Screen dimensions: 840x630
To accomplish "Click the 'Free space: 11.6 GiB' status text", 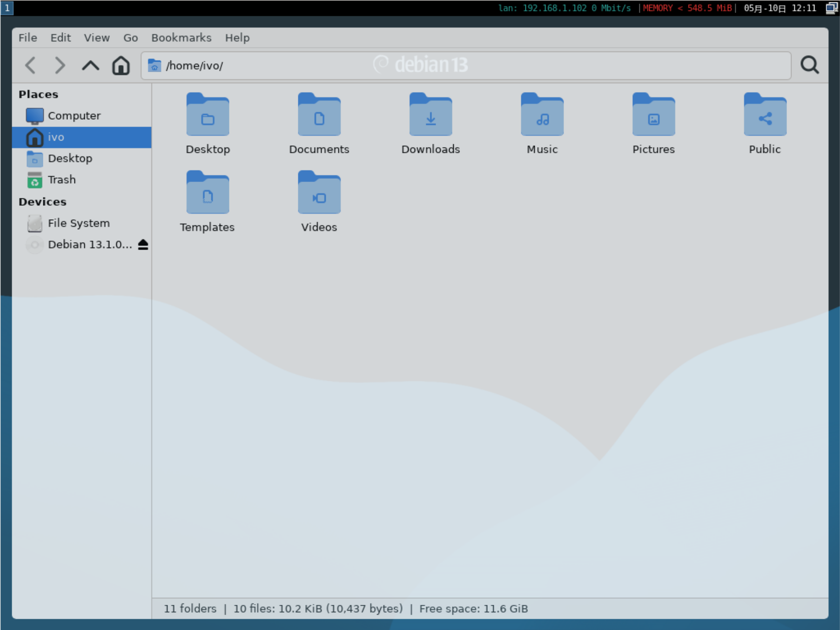I will click(474, 609).
